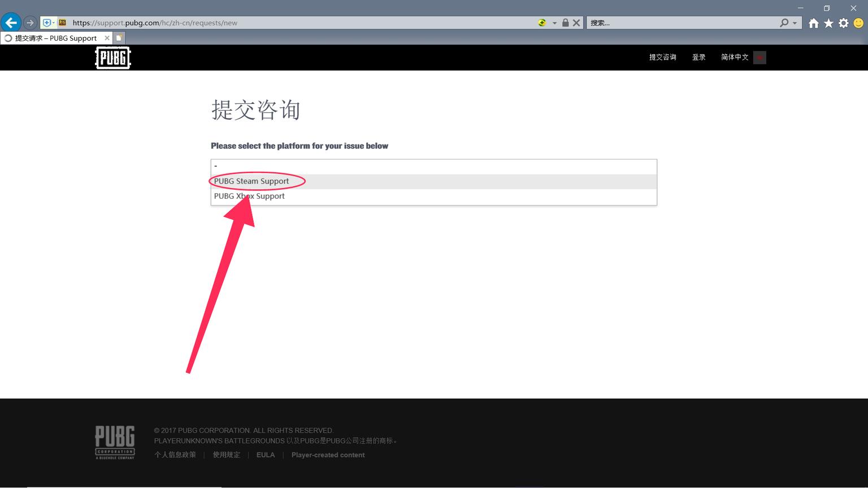This screenshot has height=488, width=868.
Task: Open the Tools gear icon
Action: [842, 23]
